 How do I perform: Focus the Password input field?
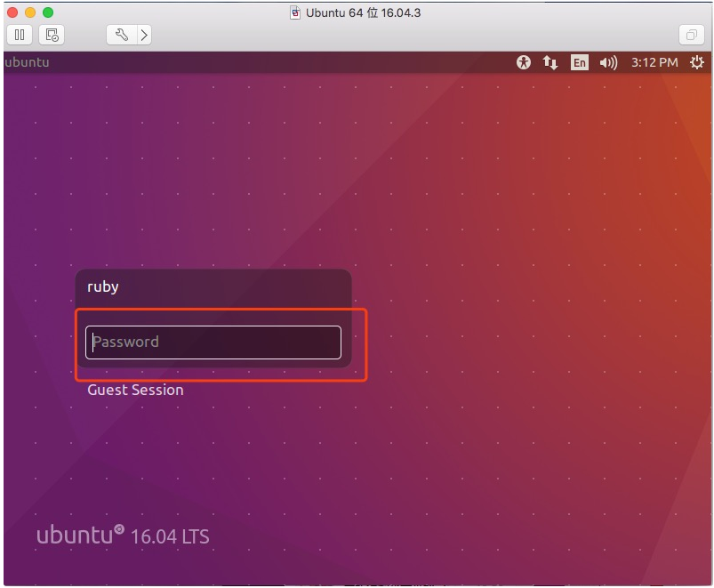pyautogui.click(x=213, y=342)
